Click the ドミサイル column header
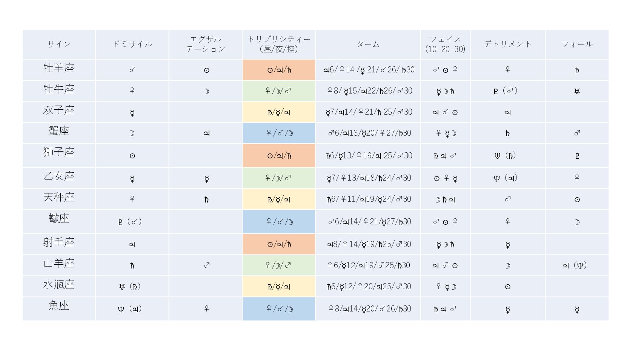Viewport: 644px width, 362px height. click(132, 44)
